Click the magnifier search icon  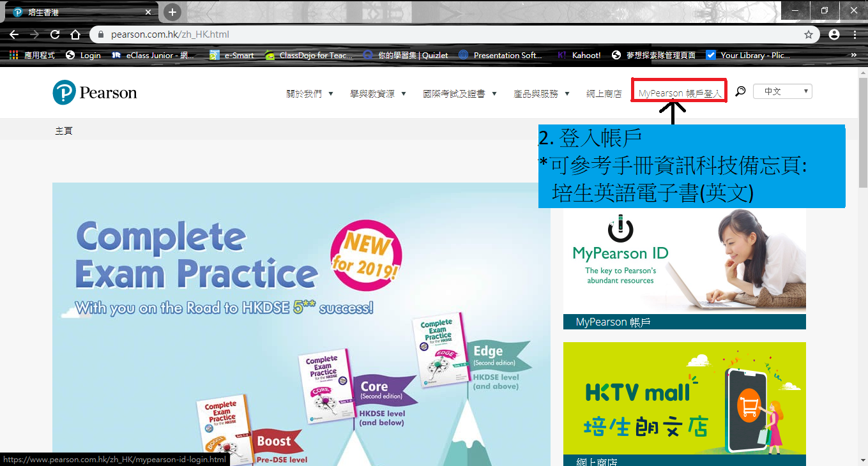(740, 92)
